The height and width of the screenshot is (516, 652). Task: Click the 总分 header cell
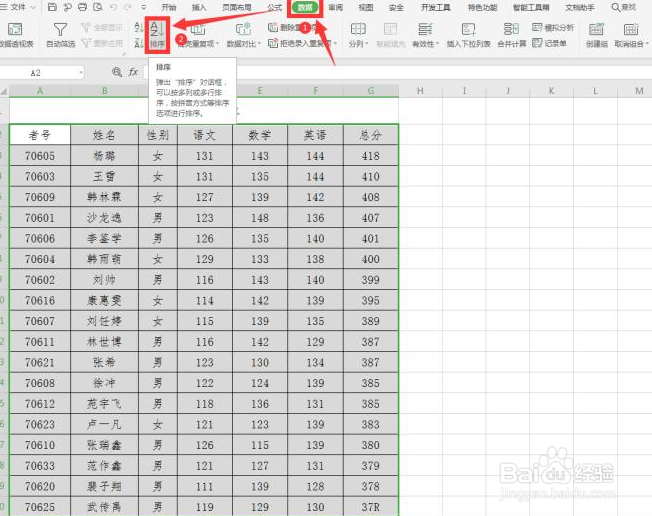click(370, 135)
